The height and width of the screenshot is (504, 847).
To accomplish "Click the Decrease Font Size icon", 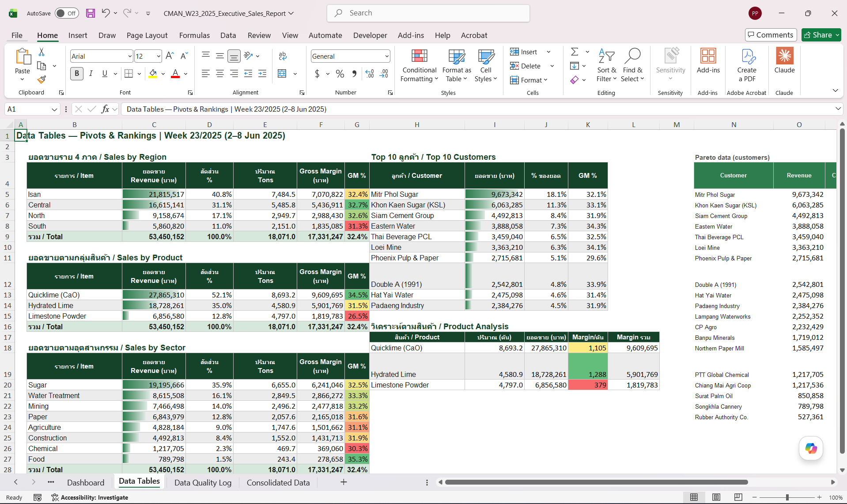I will pos(185,56).
